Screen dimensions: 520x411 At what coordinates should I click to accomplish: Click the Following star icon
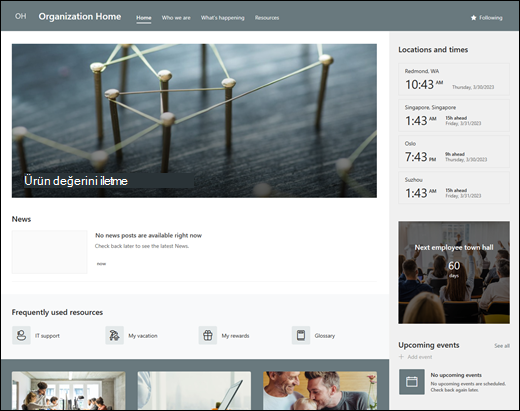click(x=473, y=18)
